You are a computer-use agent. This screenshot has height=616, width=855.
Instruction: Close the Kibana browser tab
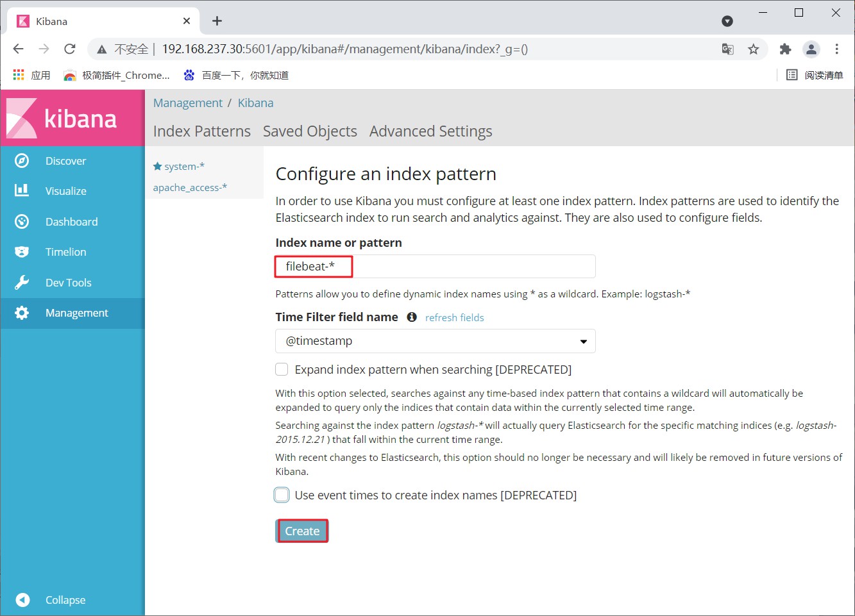[187, 21]
